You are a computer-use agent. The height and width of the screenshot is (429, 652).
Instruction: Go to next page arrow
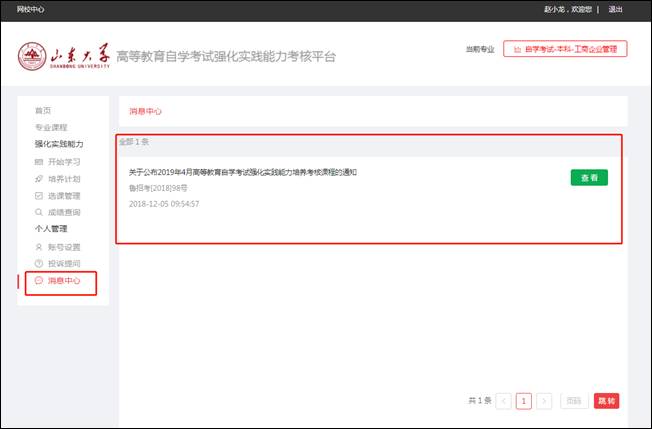[x=544, y=401]
